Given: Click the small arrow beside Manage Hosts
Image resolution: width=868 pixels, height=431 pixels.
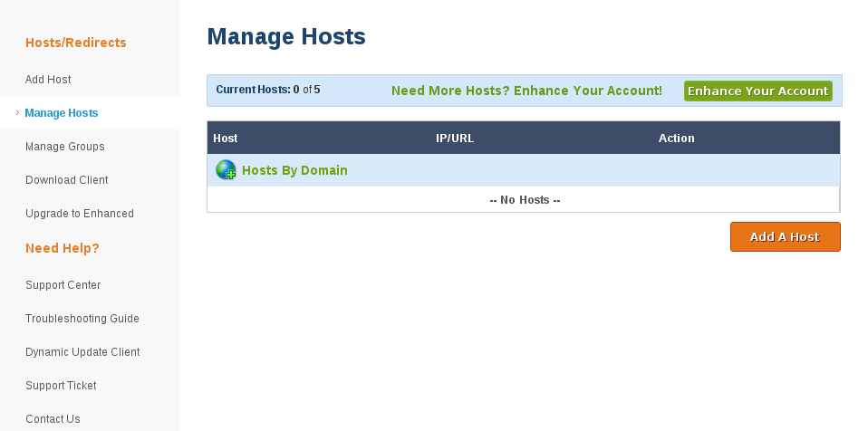Looking at the screenshot, I should coord(17,113).
